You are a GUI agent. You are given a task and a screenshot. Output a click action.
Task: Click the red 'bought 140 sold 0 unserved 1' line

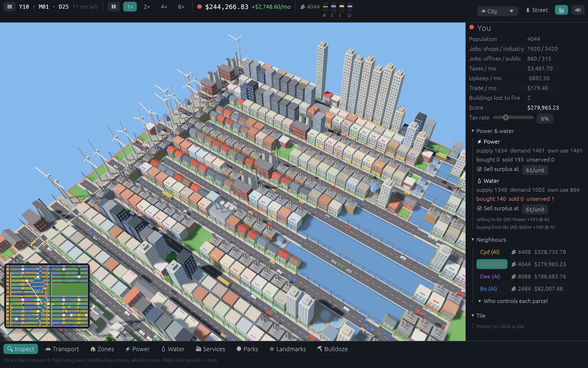(515, 199)
